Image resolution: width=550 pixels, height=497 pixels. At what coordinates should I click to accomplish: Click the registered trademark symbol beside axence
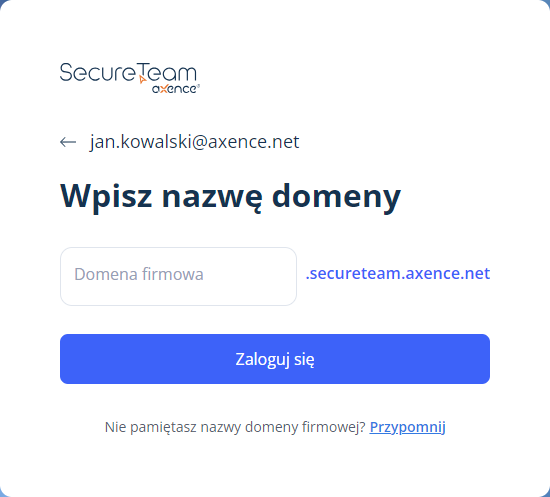click(x=198, y=86)
